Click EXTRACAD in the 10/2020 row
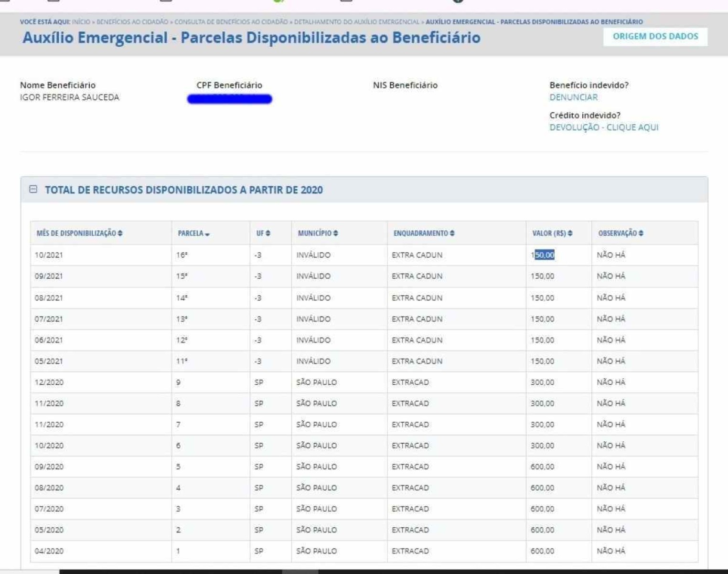The width and height of the screenshot is (728, 574). [x=410, y=446]
